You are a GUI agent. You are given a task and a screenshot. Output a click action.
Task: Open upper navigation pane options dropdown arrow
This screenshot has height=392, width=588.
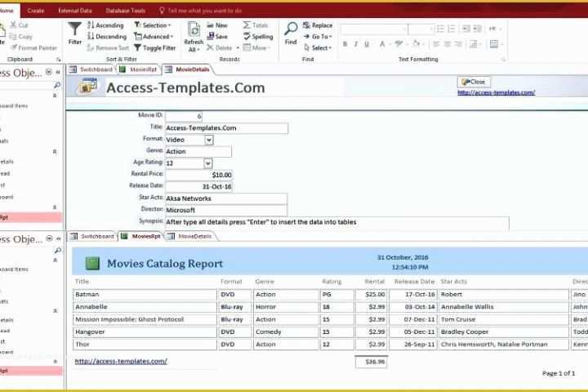[49, 72]
